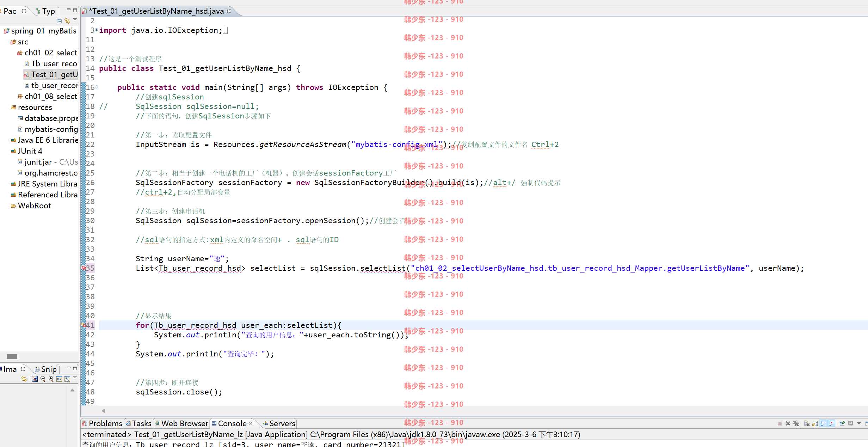The height and width of the screenshot is (447, 868).
Task: Set image zoom to 100 percent
Action: point(59,379)
